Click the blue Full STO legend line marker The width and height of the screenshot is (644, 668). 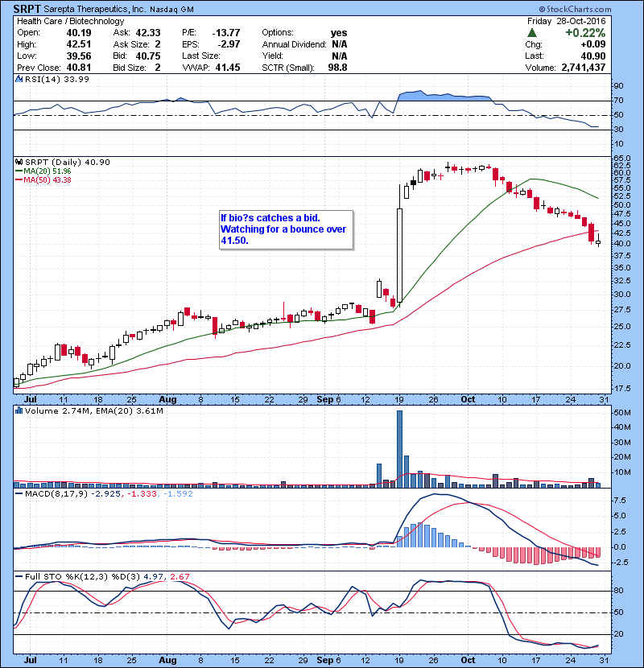pos(19,576)
